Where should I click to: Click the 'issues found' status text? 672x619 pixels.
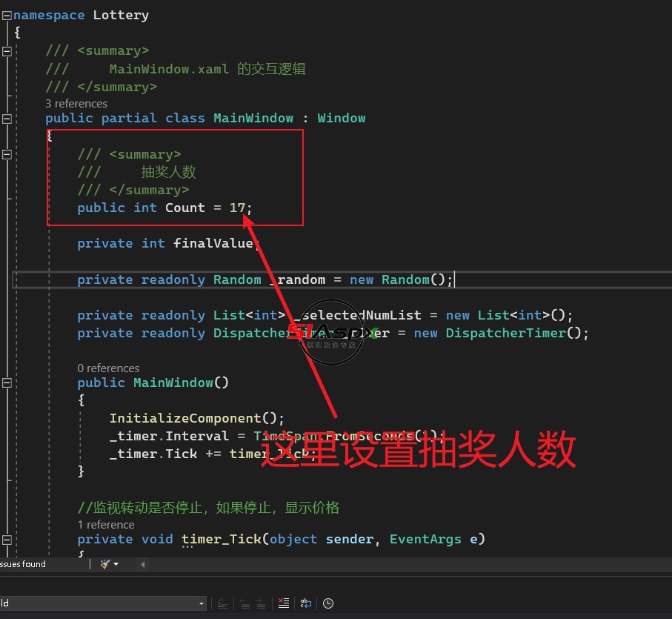click(x=23, y=564)
